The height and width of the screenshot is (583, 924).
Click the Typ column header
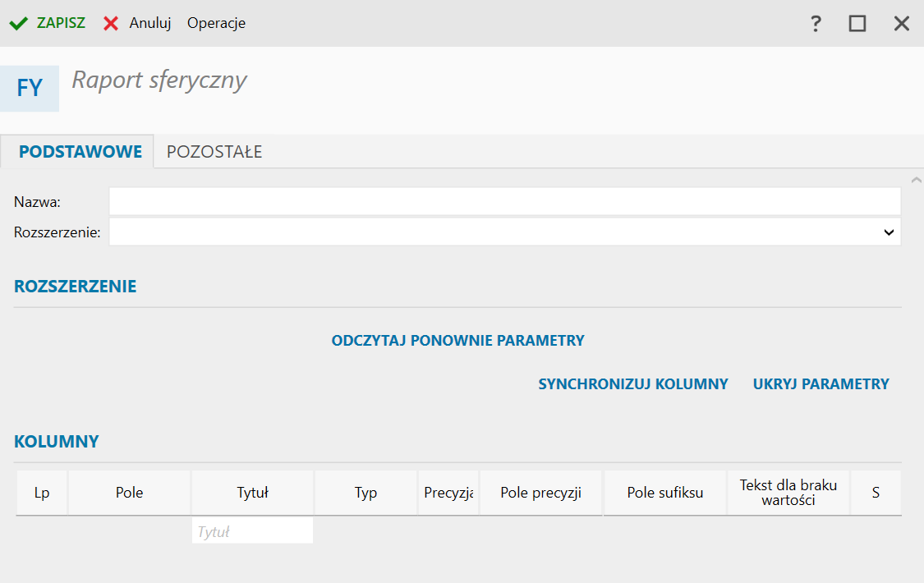tap(365, 493)
